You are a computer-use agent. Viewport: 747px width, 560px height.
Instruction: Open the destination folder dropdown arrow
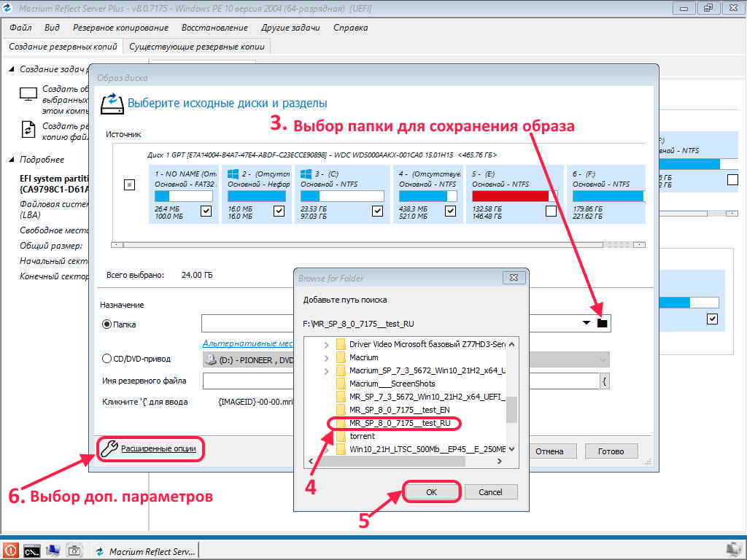point(586,323)
